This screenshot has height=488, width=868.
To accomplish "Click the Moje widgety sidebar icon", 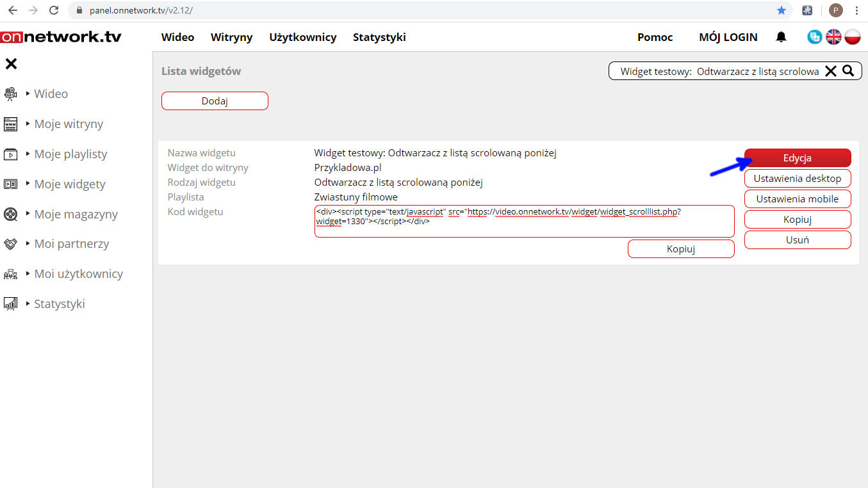I will click(10, 184).
